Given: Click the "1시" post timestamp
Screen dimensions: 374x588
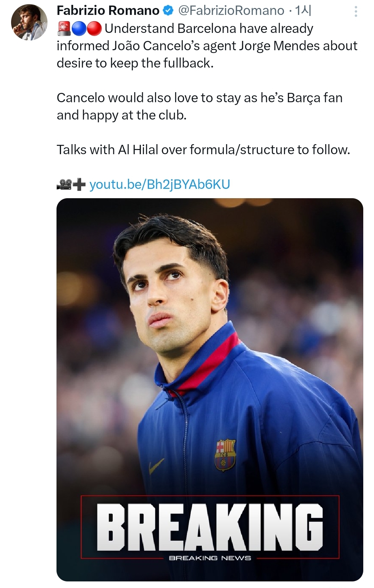Looking at the screenshot, I should click(x=303, y=11).
